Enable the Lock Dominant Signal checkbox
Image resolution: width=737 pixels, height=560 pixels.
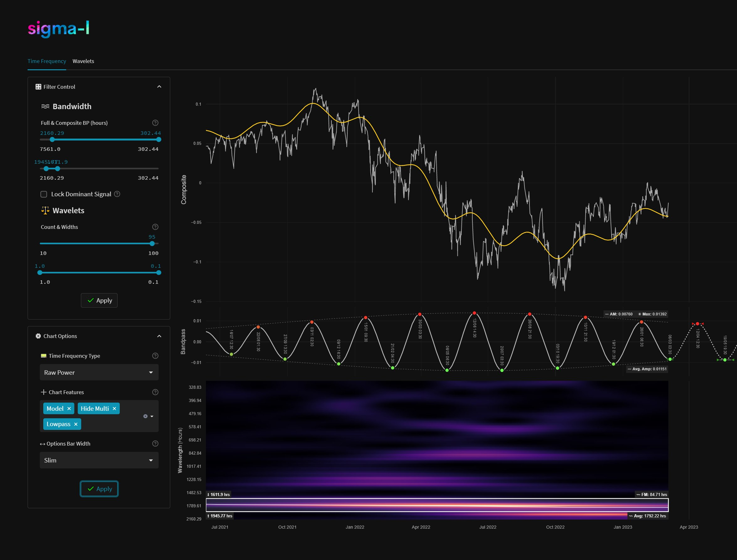click(x=44, y=194)
